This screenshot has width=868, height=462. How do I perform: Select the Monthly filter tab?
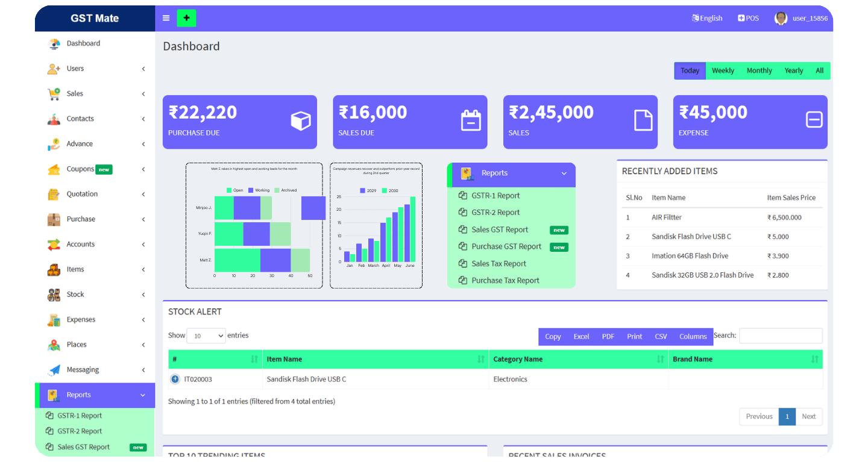pyautogui.click(x=759, y=70)
